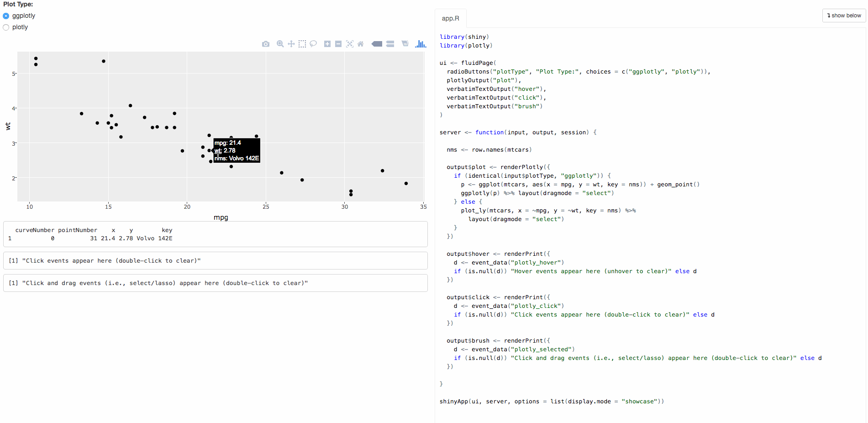Click the output$hover <- renderPrint line
Viewport: 868px width, 423px height.
499,254
